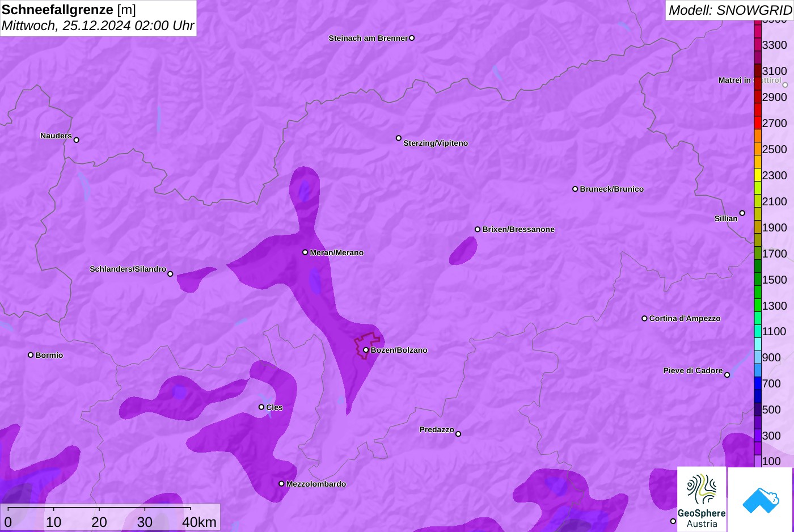Click the Cortina d'Ampezzo marker dot
The image size is (794, 532).
tap(644, 318)
